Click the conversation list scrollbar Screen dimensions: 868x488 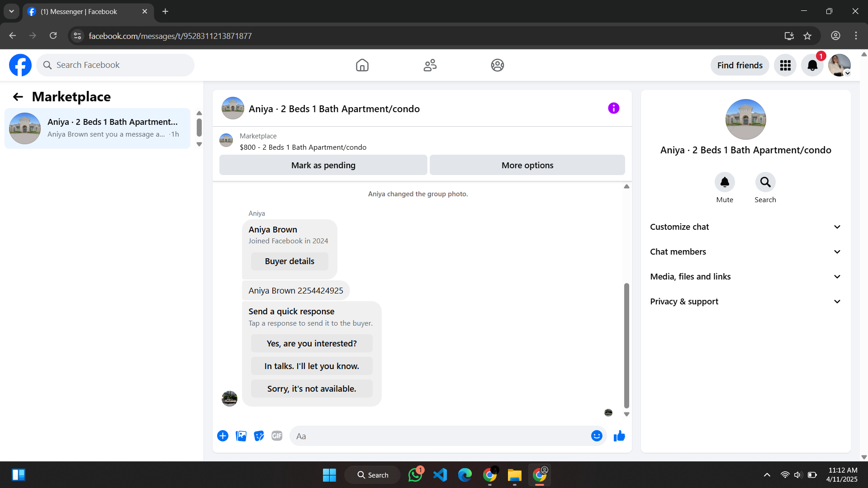coord(199,128)
